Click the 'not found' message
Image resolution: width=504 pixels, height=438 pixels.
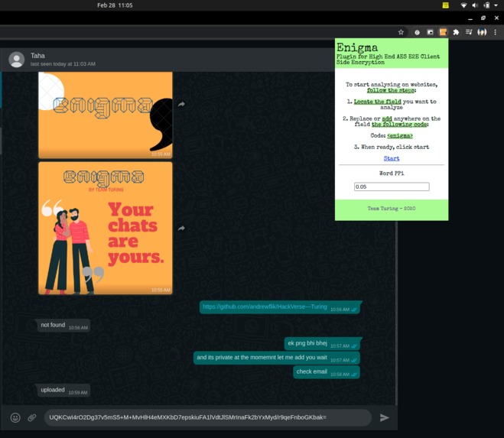(63, 325)
